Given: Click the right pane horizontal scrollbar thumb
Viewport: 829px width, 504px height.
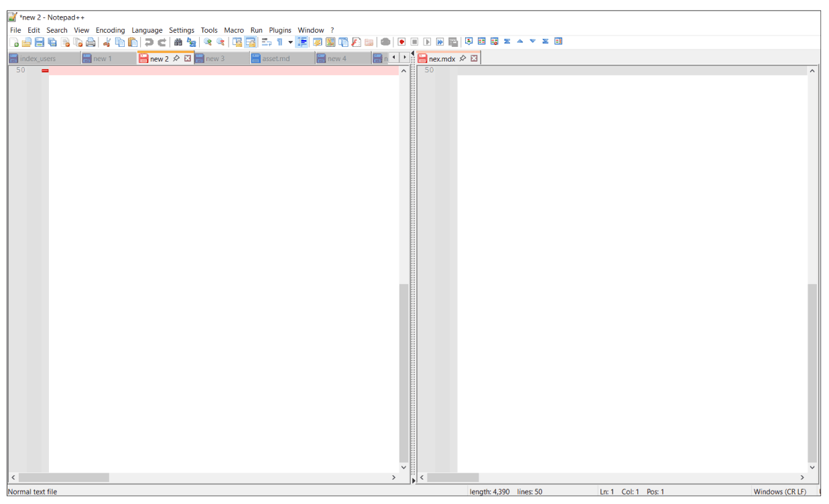Looking at the screenshot, I should coord(452,478).
